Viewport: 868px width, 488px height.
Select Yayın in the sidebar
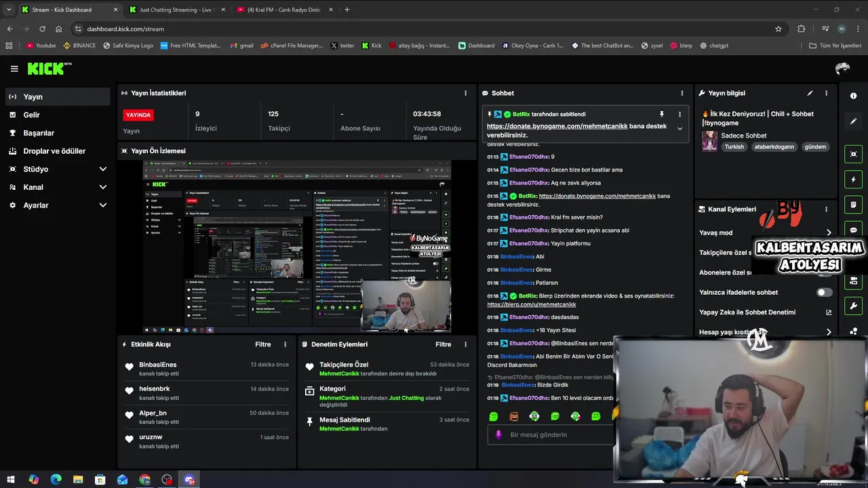pyautogui.click(x=58, y=97)
